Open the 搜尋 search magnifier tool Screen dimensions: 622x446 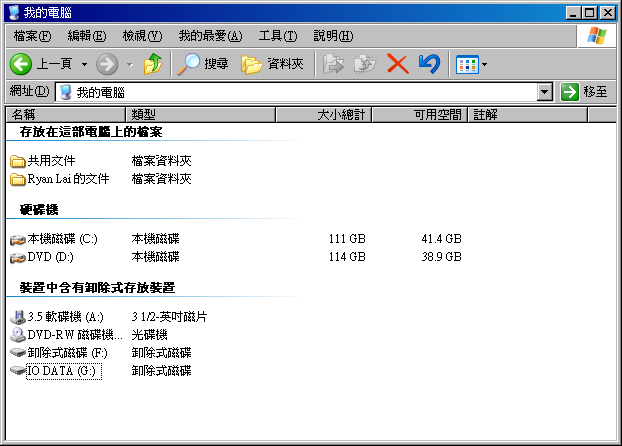pos(203,64)
